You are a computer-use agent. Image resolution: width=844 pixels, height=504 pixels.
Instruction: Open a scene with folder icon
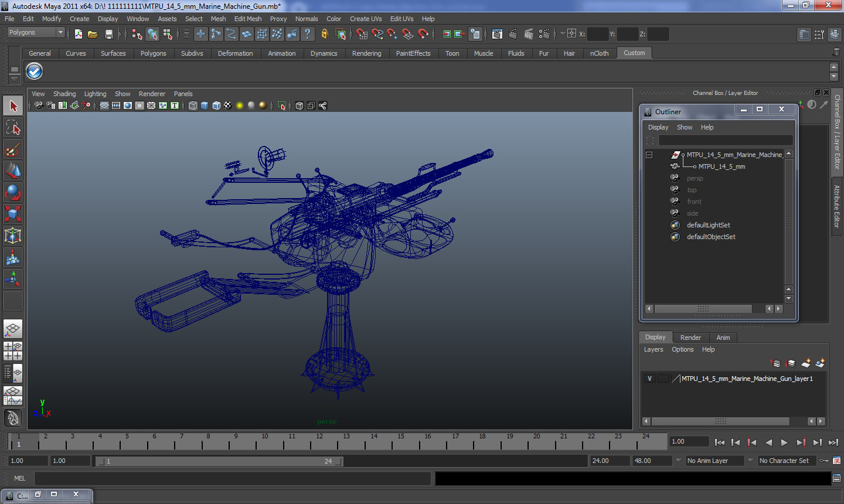pyautogui.click(x=93, y=35)
